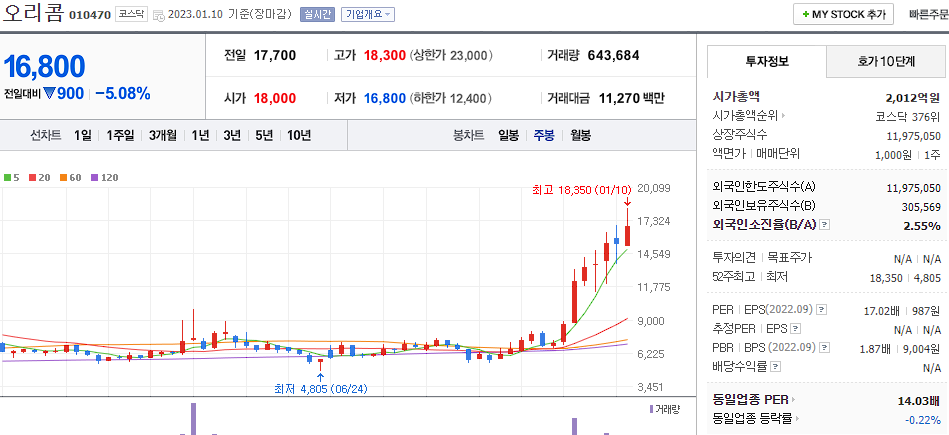Click the help icon next to PBR BPS (2022.09)

[x=824, y=348]
